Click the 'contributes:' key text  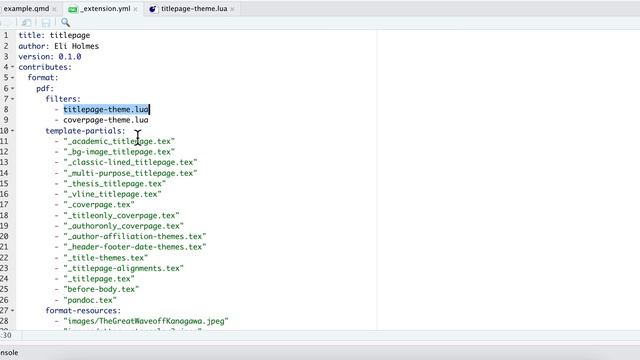coord(45,67)
